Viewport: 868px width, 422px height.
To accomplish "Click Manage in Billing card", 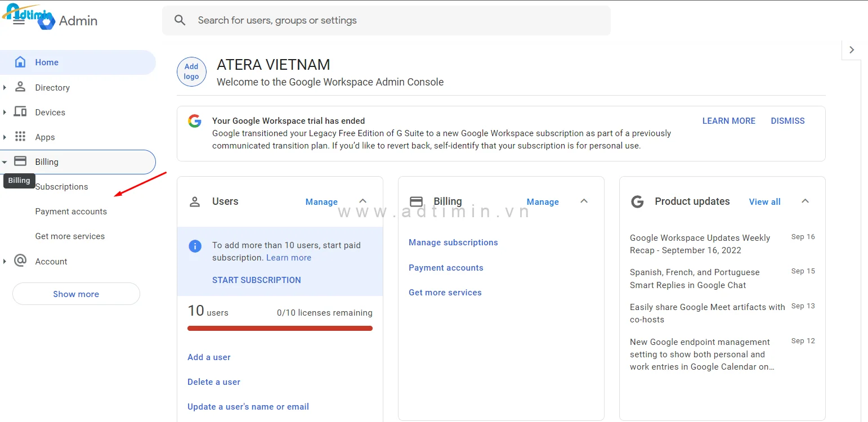I will 543,202.
